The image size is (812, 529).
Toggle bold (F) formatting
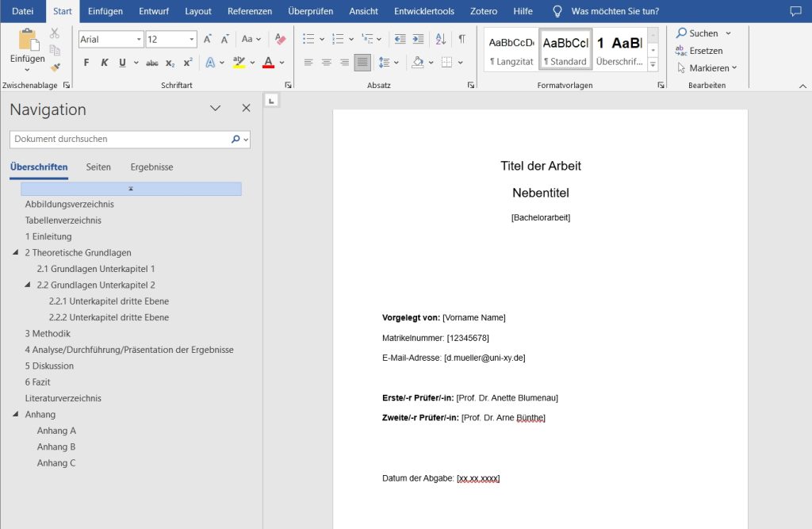pos(86,63)
